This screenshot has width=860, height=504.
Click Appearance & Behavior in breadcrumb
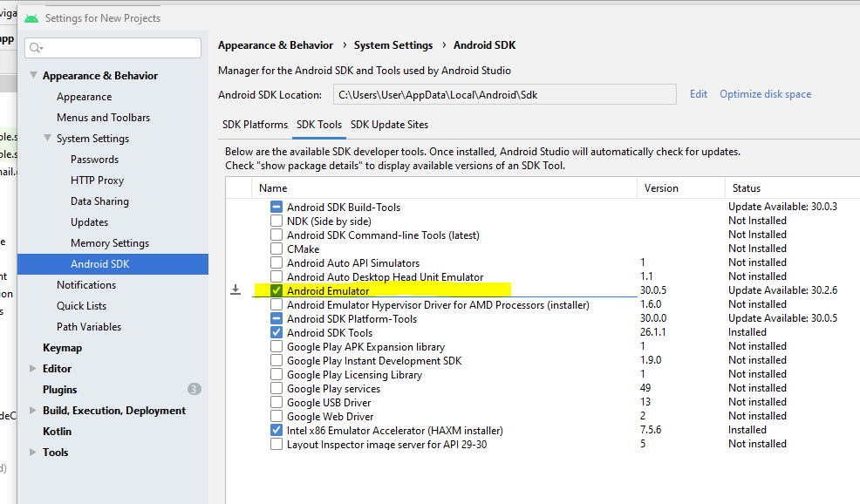[x=276, y=45]
